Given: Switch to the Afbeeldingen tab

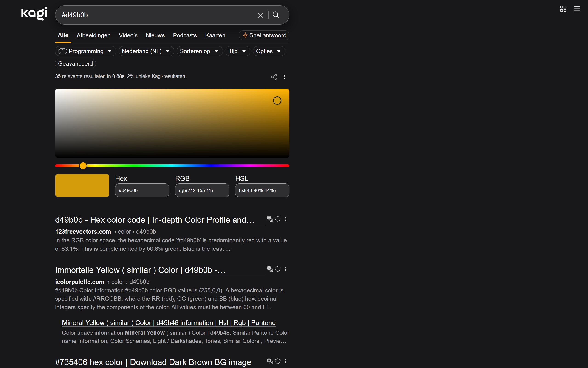Looking at the screenshot, I should (93, 35).
